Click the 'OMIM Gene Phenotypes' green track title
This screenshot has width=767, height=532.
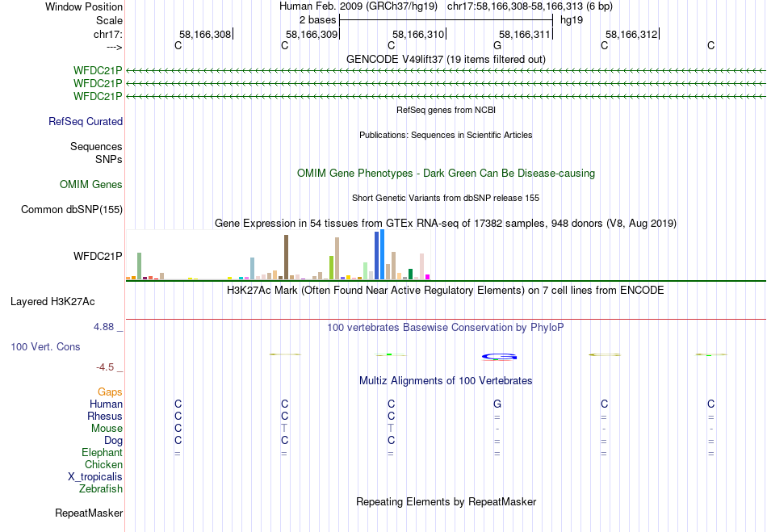pos(446,173)
